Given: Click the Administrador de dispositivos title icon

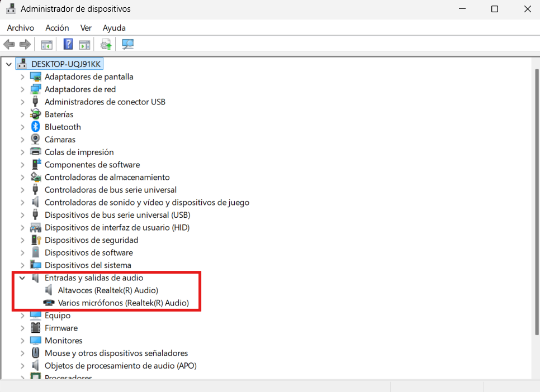Looking at the screenshot, I should tap(11, 8).
